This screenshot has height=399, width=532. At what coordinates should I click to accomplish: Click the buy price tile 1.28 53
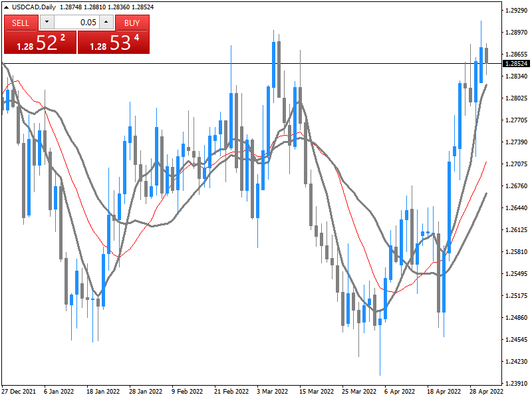pyautogui.click(x=114, y=43)
